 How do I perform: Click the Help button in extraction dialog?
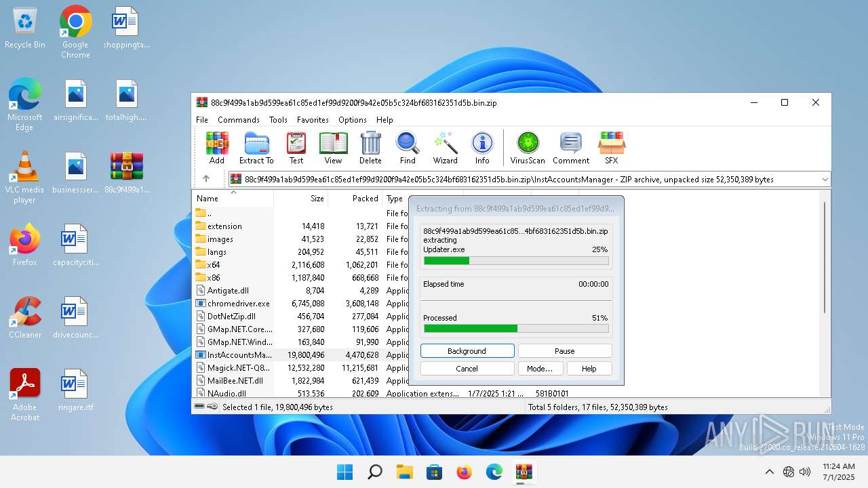[x=589, y=369]
